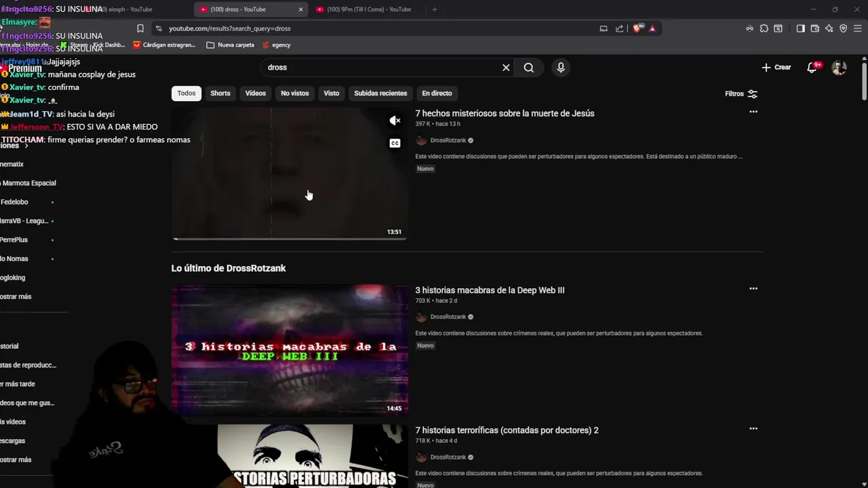Open the Brave Wallet icon

point(815,28)
